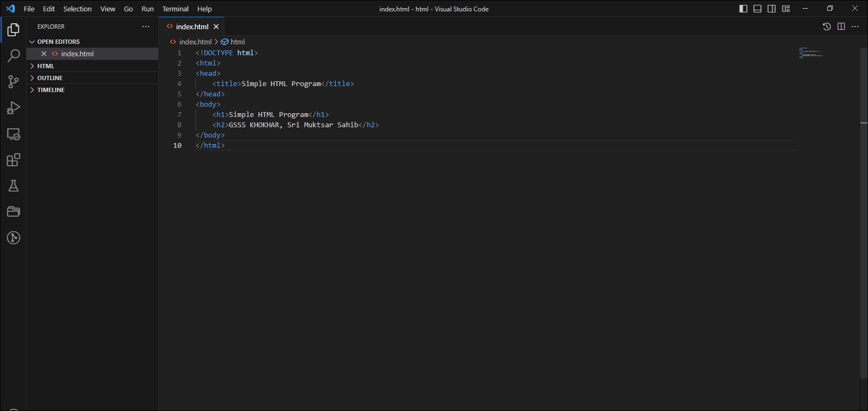The image size is (868, 411).
Task: Expand the OUTLINE section
Action: coord(50,78)
